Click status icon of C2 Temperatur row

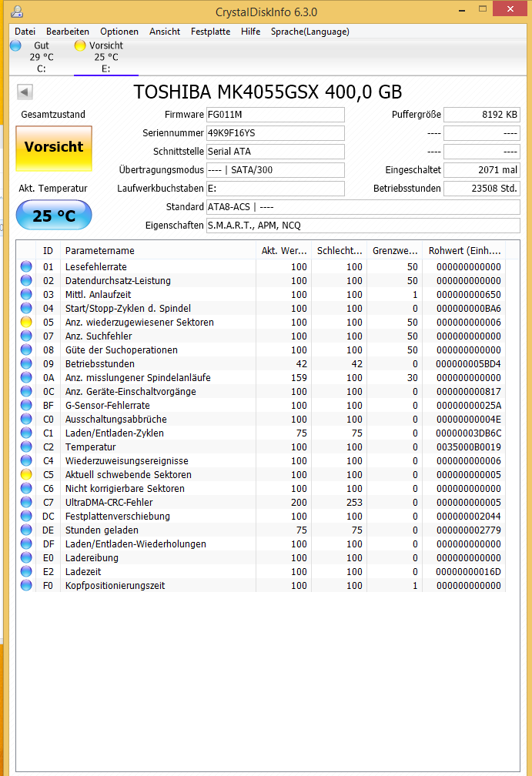[26, 447]
